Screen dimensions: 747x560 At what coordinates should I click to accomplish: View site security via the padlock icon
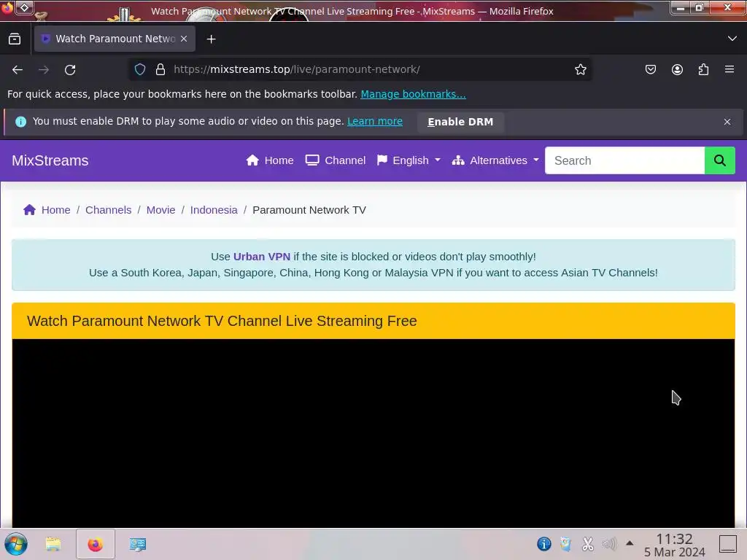click(x=160, y=69)
